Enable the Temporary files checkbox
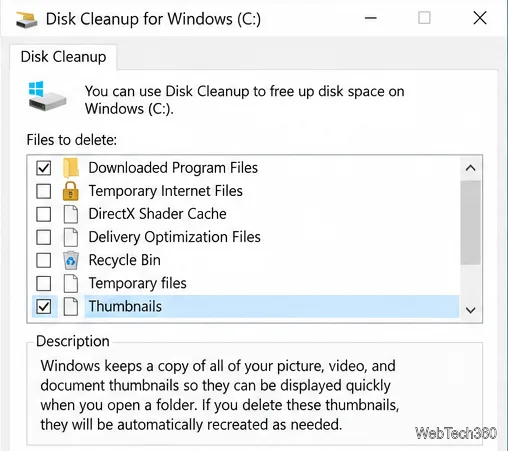Viewport: 508px width, 451px height. (x=44, y=283)
